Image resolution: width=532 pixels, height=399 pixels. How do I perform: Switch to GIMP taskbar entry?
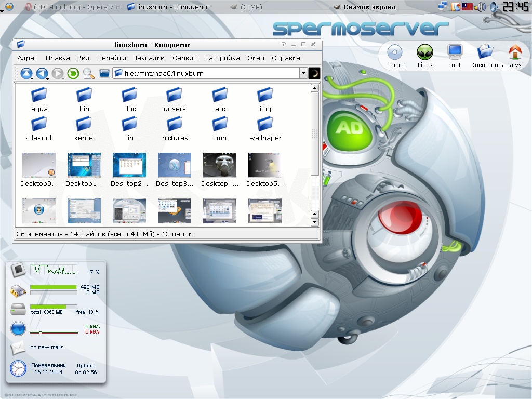(246, 7)
